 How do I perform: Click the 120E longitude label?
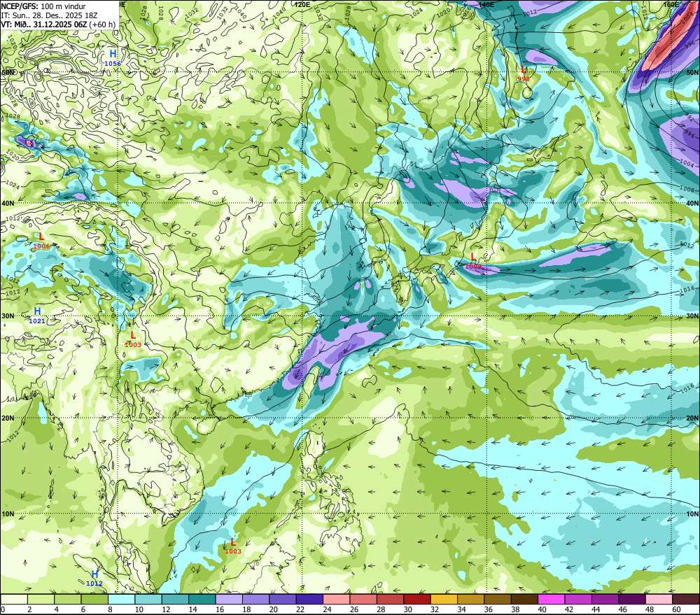[302, 4]
